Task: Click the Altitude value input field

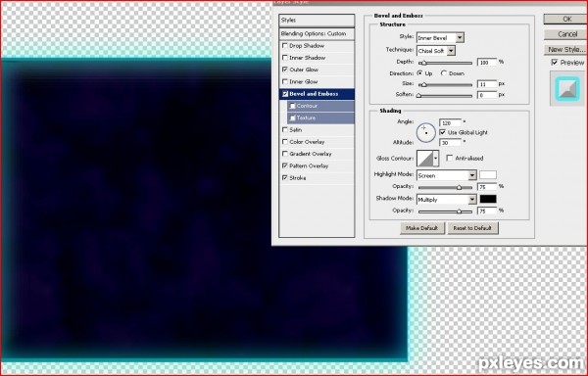Action: (x=450, y=143)
